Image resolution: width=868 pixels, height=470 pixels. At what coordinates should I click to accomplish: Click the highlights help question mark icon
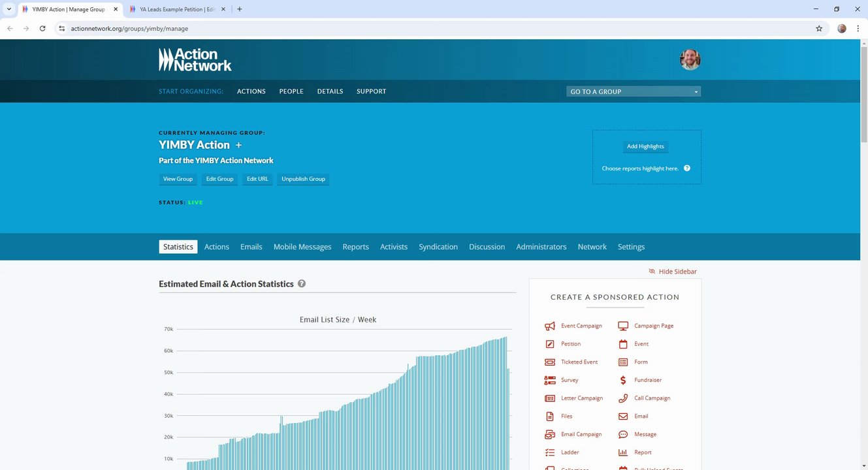tap(687, 168)
